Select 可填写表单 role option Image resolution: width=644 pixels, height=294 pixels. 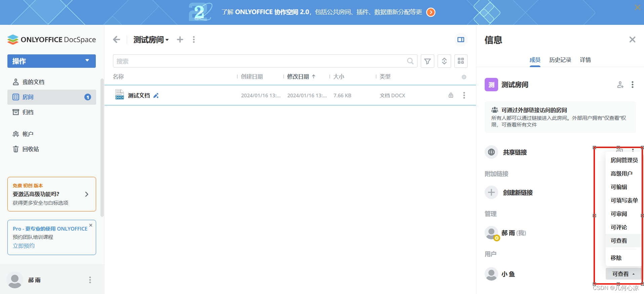tap(624, 200)
